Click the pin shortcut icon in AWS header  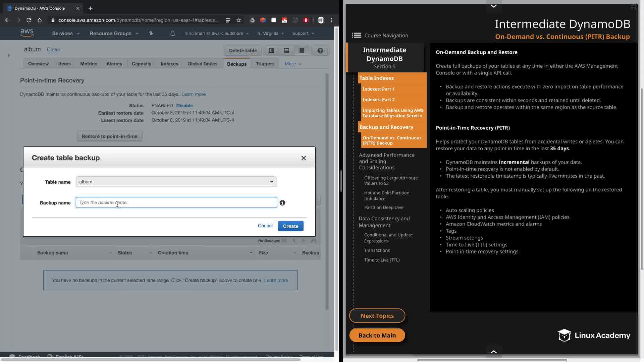click(151, 33)
